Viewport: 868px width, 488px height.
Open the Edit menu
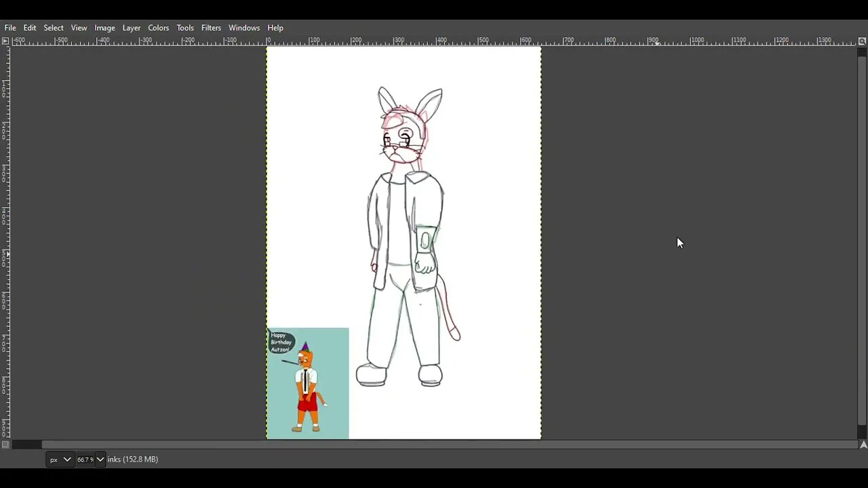click(30, 28)
